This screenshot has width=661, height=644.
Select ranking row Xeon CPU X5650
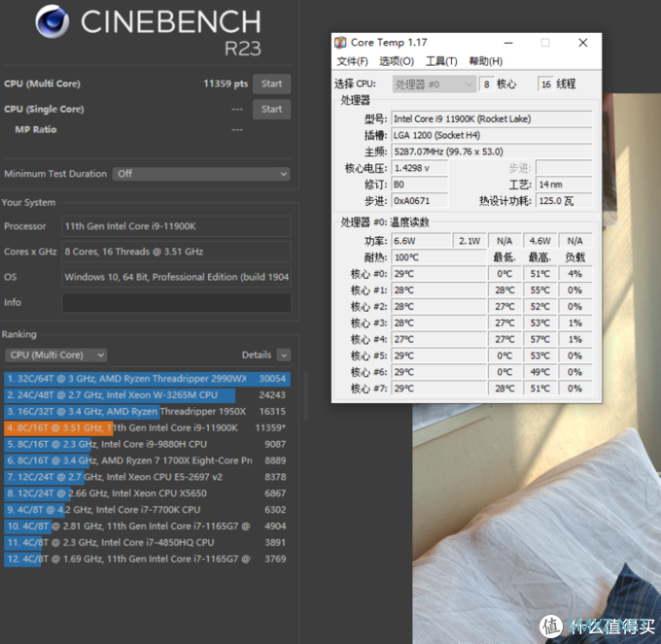(x=147, y=493)
